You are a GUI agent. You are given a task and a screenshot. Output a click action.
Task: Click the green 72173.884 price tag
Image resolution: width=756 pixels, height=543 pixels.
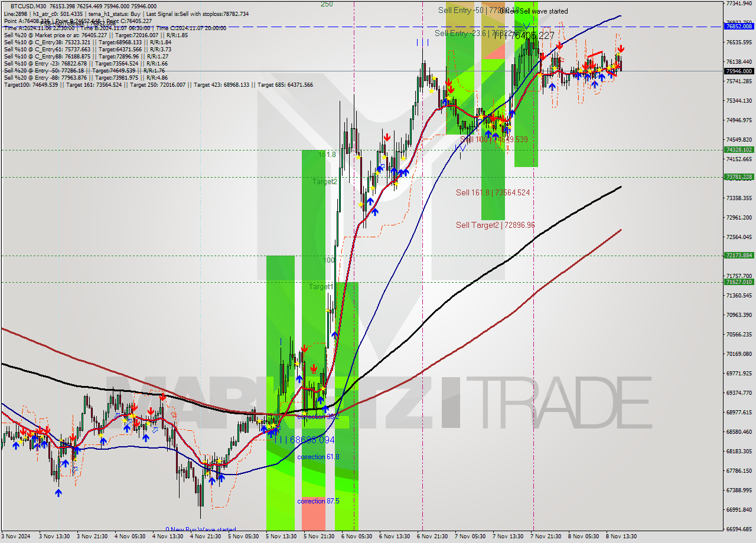click(x=739, y=256)
